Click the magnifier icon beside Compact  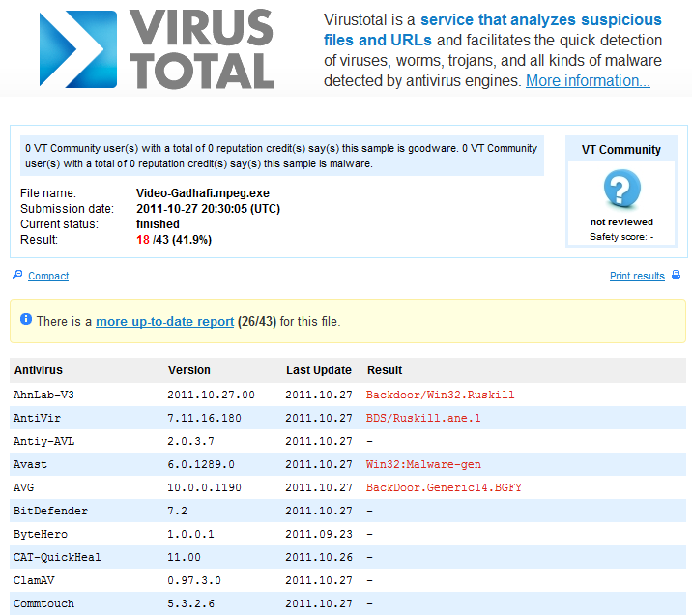pyautogui.click(x=17, y=275)
